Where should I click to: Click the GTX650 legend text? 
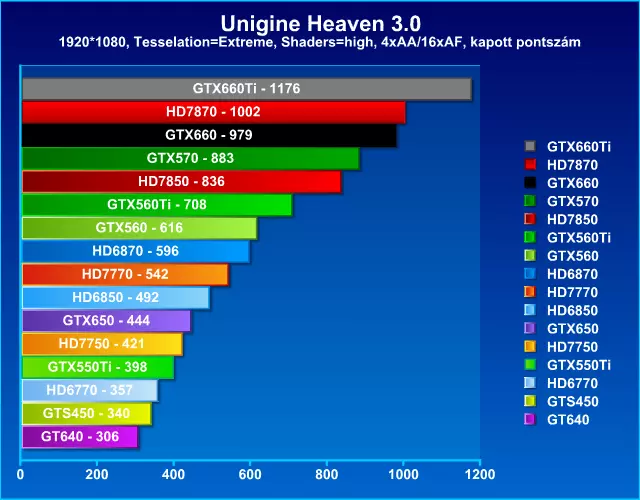573,329
